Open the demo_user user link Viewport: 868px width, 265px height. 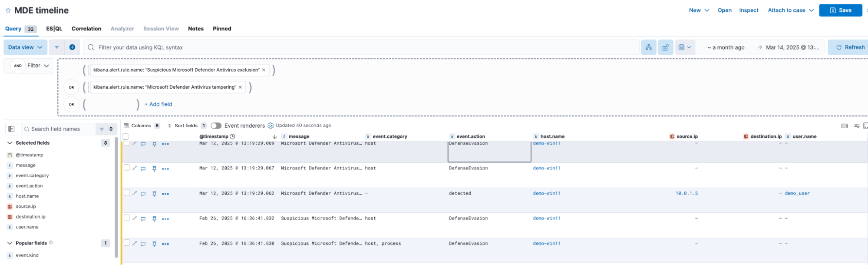tap(797, 193)
